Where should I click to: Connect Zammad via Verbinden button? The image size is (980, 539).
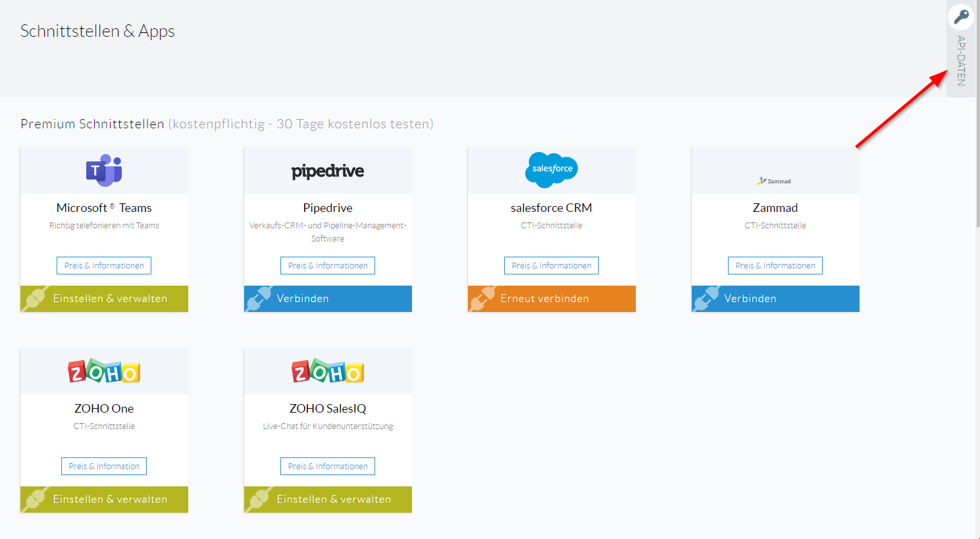click(x=775, y=299)
